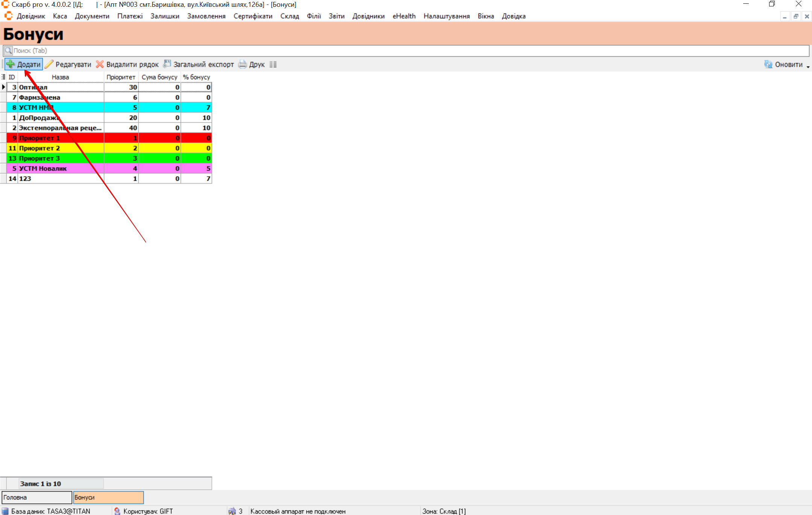The image size is (812, 515).
Task: Click the Поиск search field
Action: click(x=406, y=51)
